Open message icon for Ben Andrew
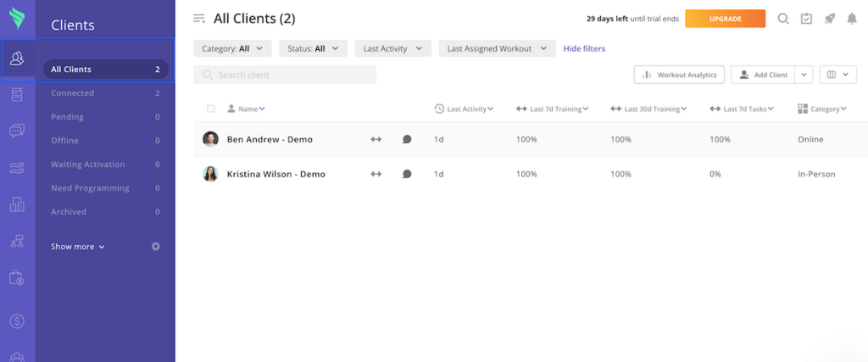The image size is (868, 362). (x=407, y=139)
